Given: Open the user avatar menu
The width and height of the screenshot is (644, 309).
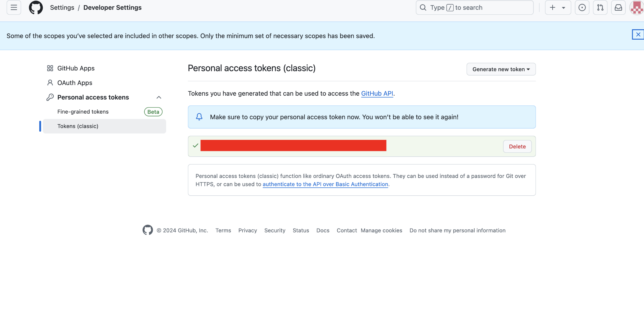Looking at the screenshot, I should coord(637,8).
